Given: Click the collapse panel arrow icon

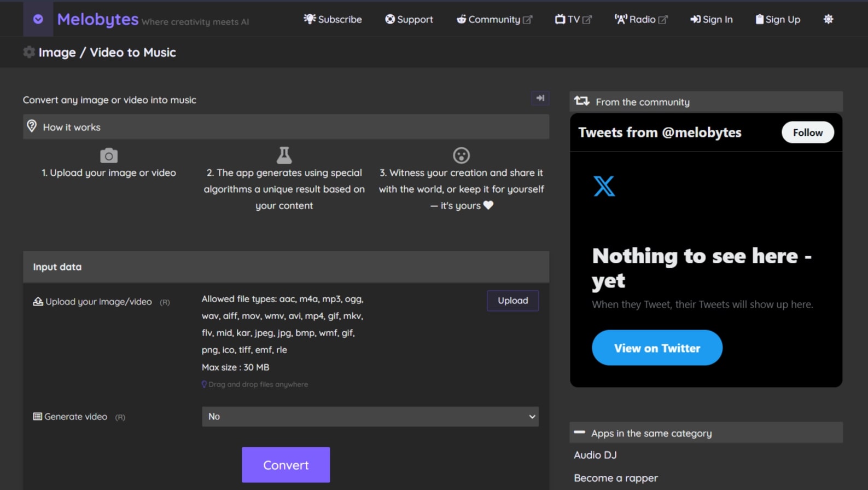Looking at the screenshot, I should click(540, 98).
